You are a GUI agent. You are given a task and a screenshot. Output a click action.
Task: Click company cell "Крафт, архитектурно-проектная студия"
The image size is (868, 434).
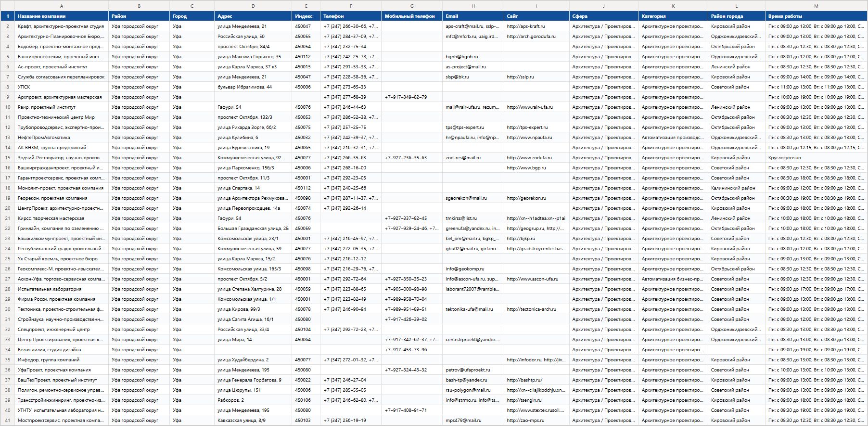pyautogui.click(x=62, y=26)
